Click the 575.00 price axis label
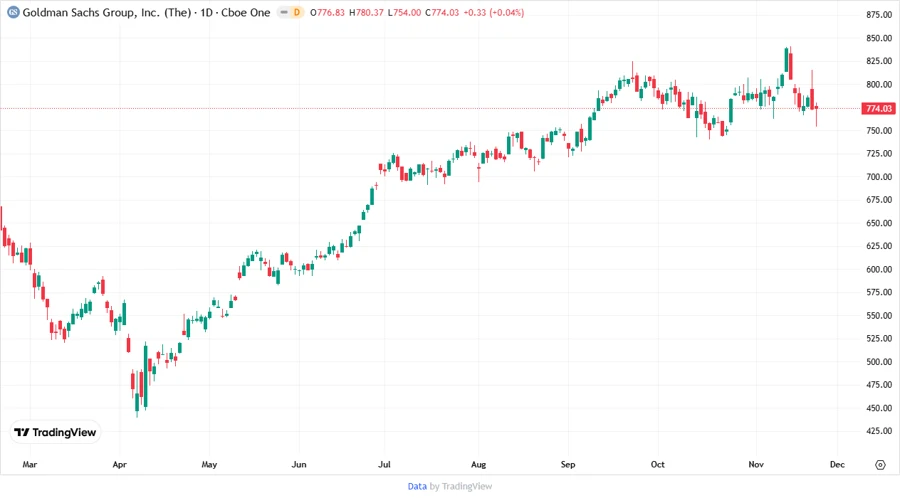 tap(879, 292)
